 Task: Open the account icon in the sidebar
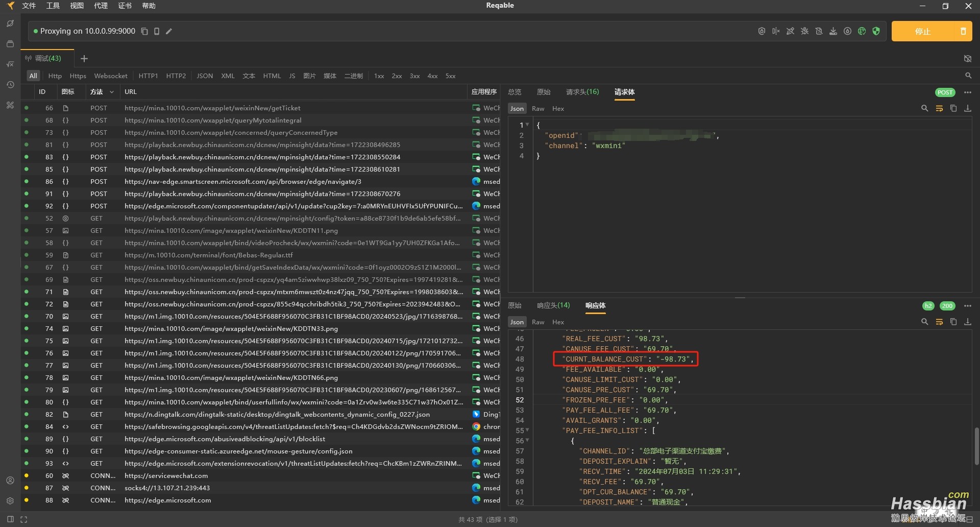click(x=10, y=481)
